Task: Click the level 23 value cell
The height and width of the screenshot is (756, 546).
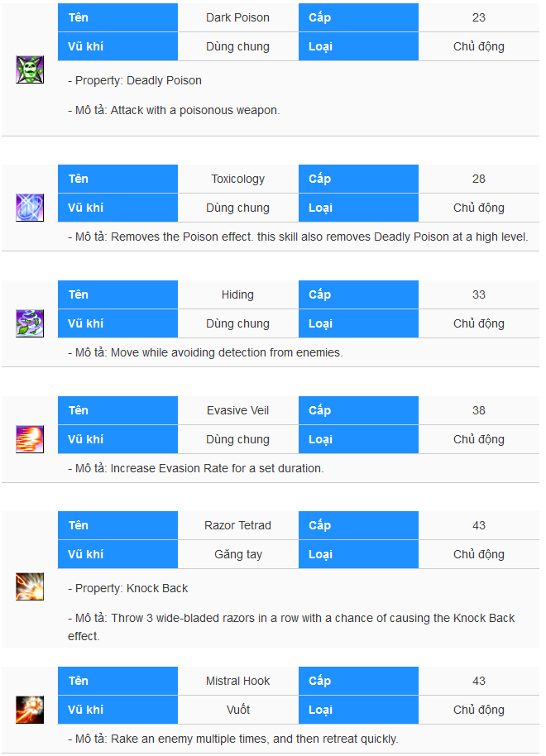Action: pyautogui.click(x=478, y=18)
